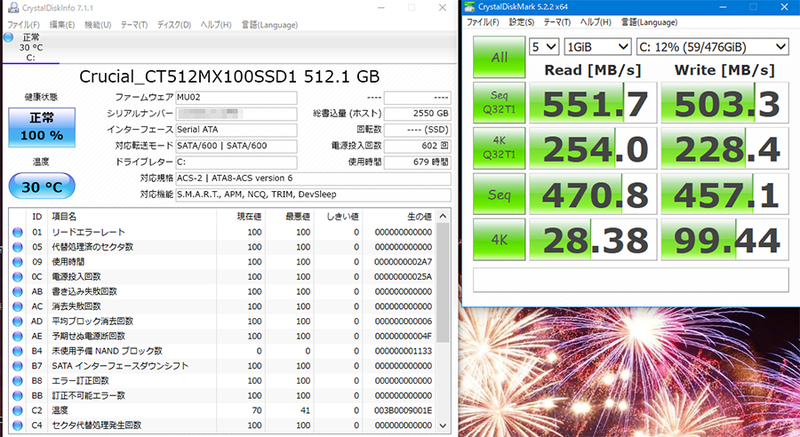Click the 対応機能 field with S.M.A.R.T., APM

pyautogui.click(x=313, y=194)
